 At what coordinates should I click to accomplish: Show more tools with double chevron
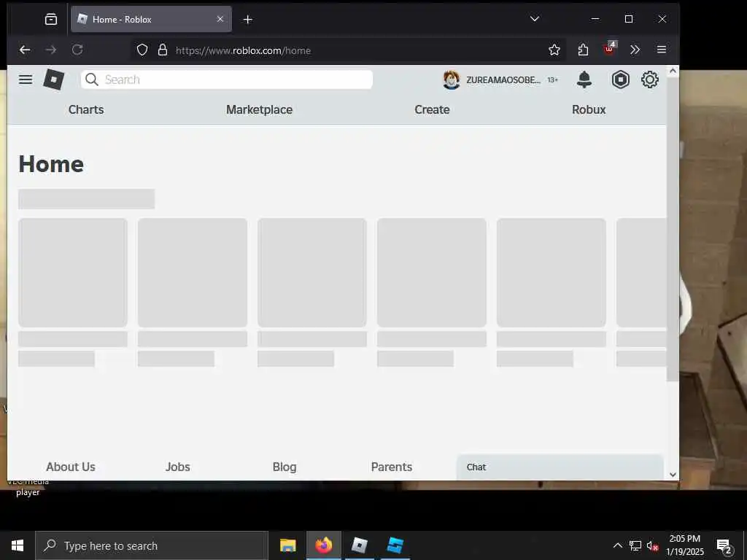click(635, 50)
